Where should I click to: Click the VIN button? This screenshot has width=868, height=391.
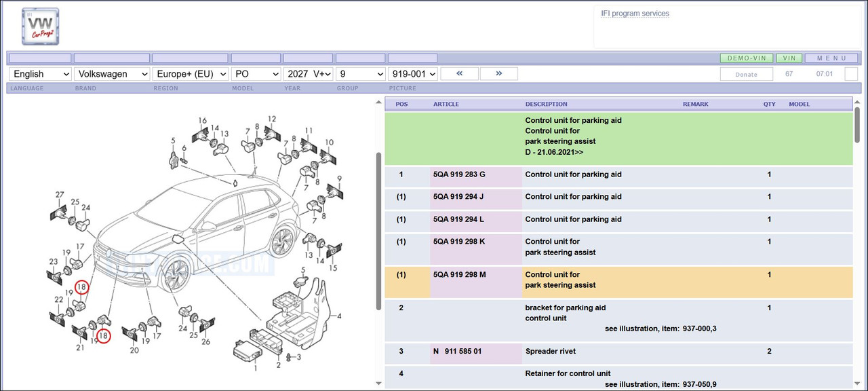pyautogui.click(x=789, y=58)
